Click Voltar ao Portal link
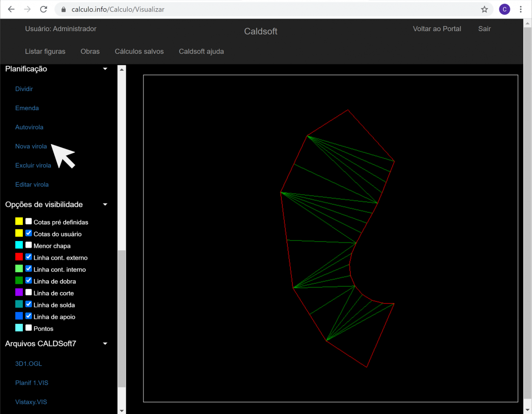The height and width of the screenshot is (414, 532). [437, 29]
